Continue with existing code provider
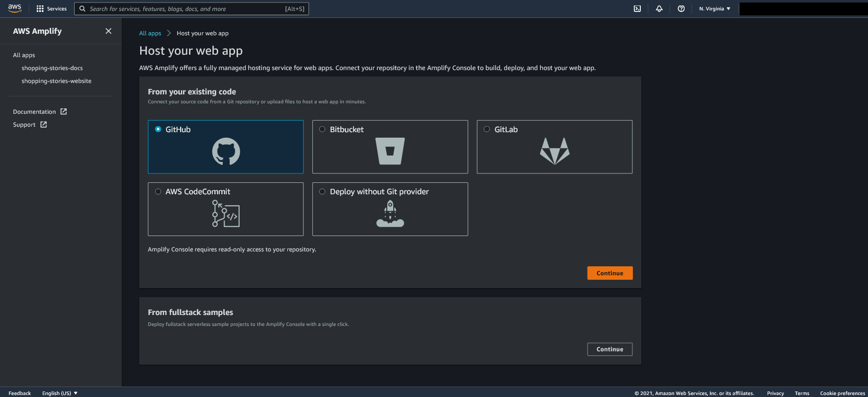Screen dimensions: 868x397 click(610, 273)
